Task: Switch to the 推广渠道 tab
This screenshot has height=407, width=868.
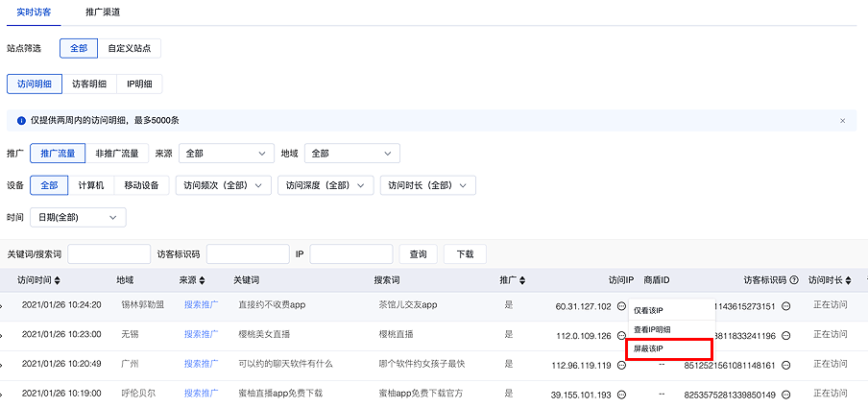Action: (102, 12)
